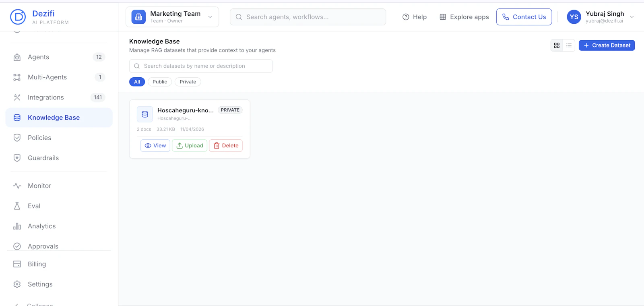Click the Knowledge Base database icon in sidebar
Image resolution: width=644 pixels, height=306 pixels.
tap(17, 118)
